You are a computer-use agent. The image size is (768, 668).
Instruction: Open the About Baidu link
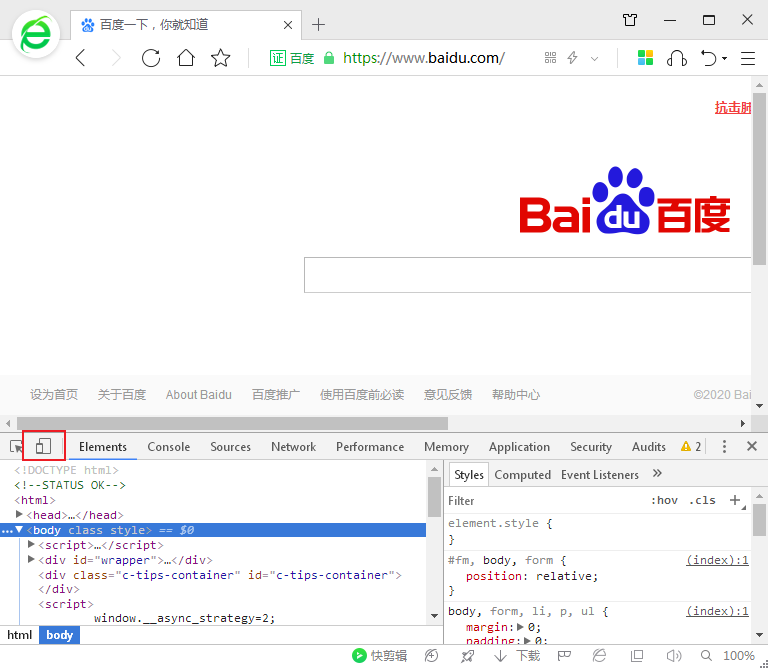pyautogui.click(x=198, y=395)
